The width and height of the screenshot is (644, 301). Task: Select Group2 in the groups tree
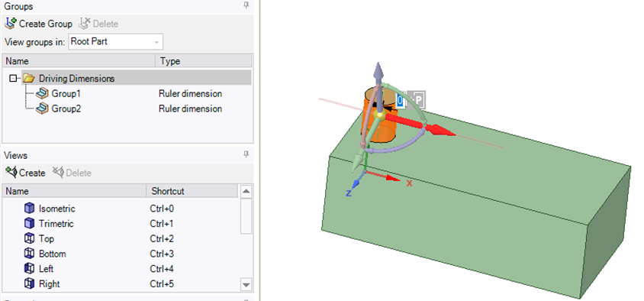pyautogui.click(x=66, y=109)
